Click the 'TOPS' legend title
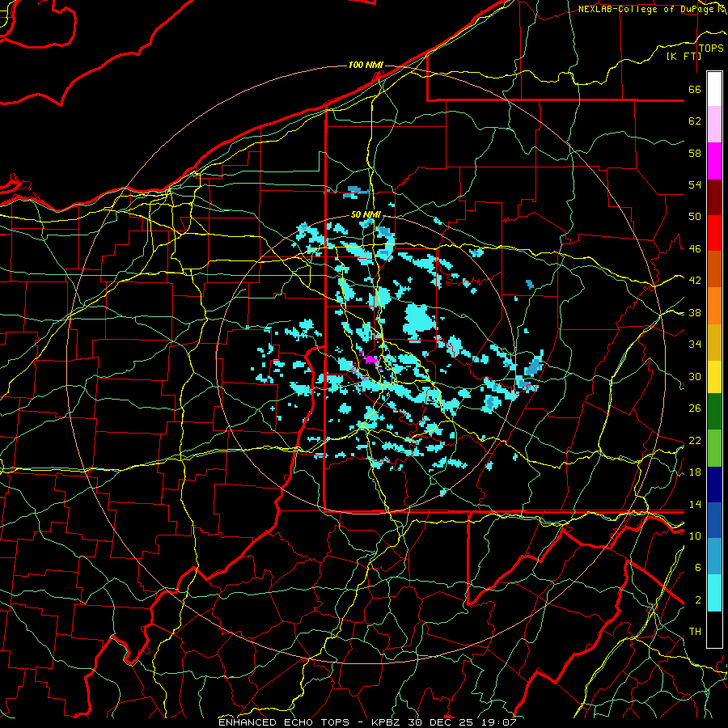The width and height of the screenshot is (728, 728). (711, 49)
